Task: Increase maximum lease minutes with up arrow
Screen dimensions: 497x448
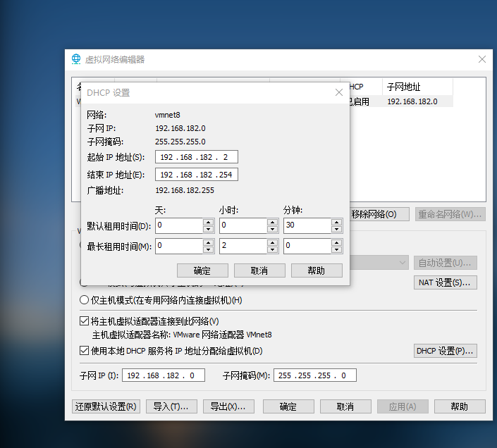Action: coord(336,242)
